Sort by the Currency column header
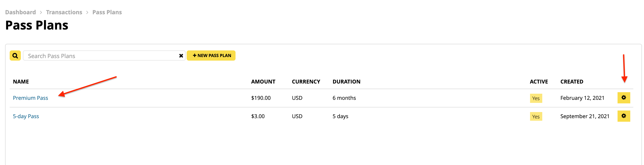644x165 pixels. tap(306, 82)
